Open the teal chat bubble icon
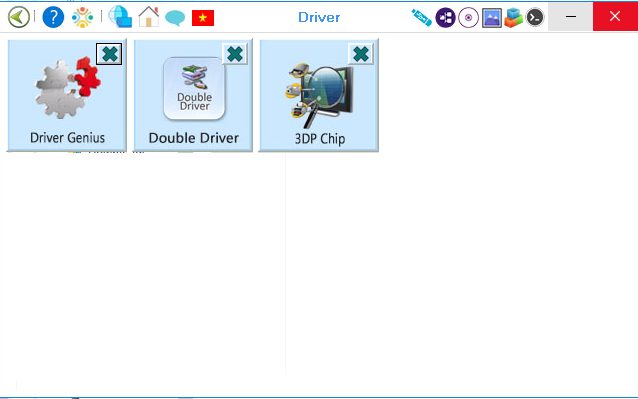 point(175,18)
